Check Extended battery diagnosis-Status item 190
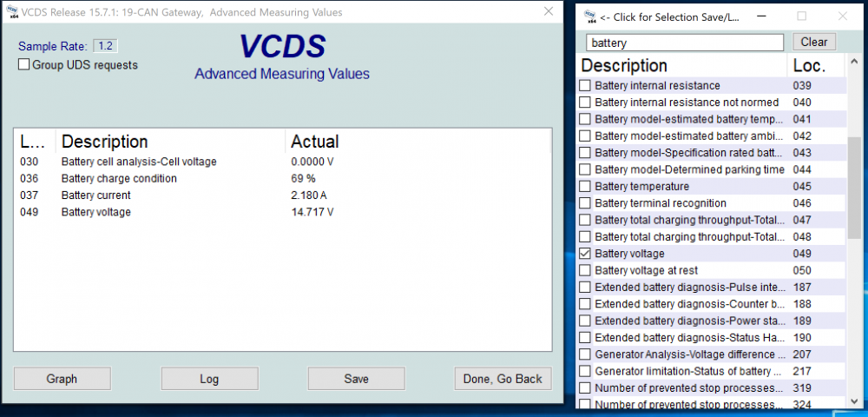Image resolution: width=868 pixels, height=417 pixels. (585, 338)
